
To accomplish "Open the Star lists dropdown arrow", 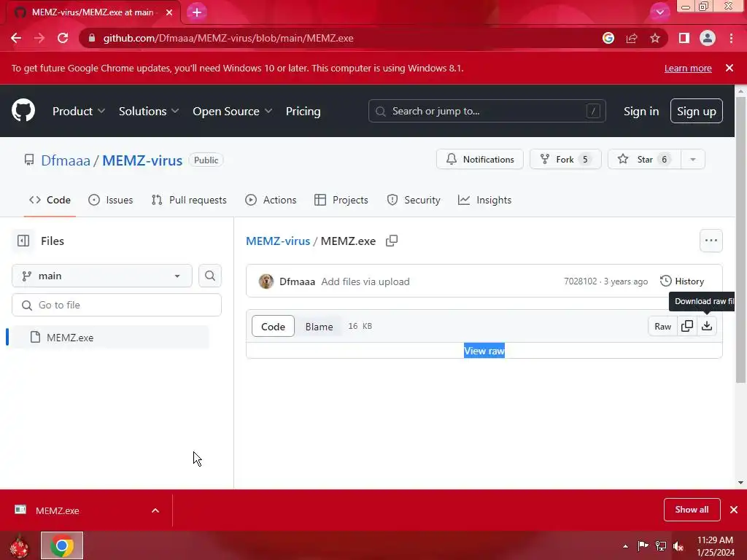I will point(693,160).
